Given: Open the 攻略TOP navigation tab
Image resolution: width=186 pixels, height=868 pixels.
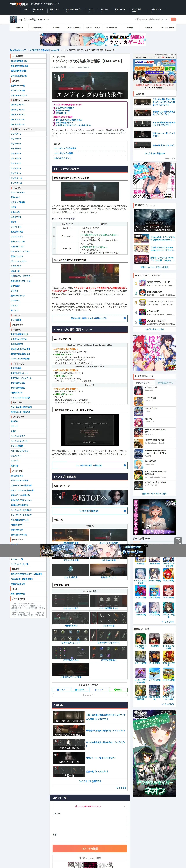Looking at the screenshot, I should pos(19,28).
